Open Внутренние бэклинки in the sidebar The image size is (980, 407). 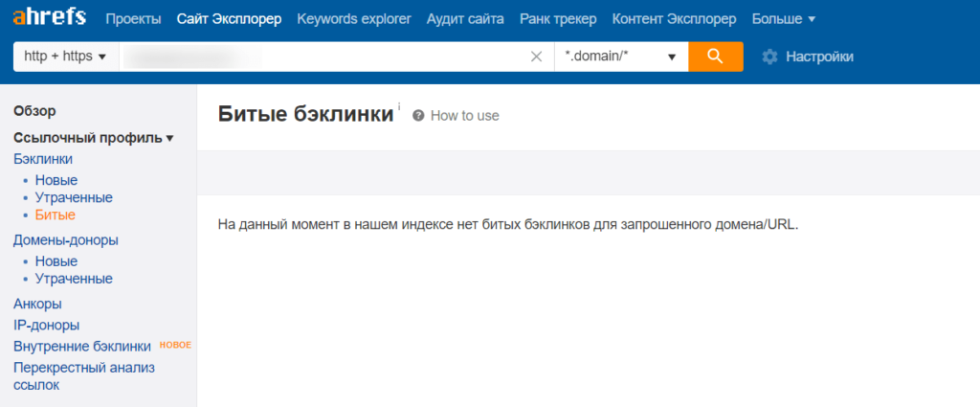point(82,347)
